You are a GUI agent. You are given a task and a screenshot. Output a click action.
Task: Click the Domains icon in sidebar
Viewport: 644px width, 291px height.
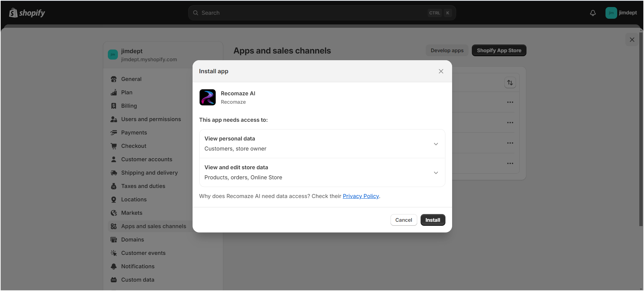114,239
